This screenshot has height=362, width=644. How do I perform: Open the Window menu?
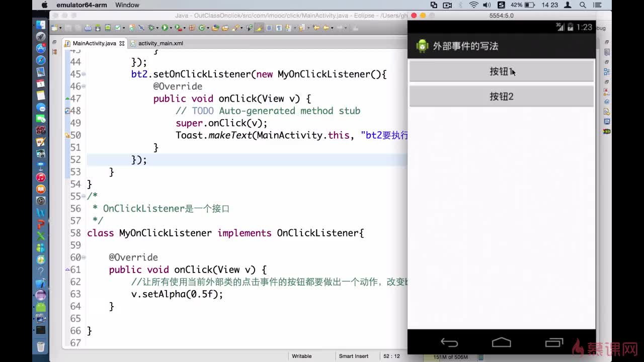tap(127, 5)
